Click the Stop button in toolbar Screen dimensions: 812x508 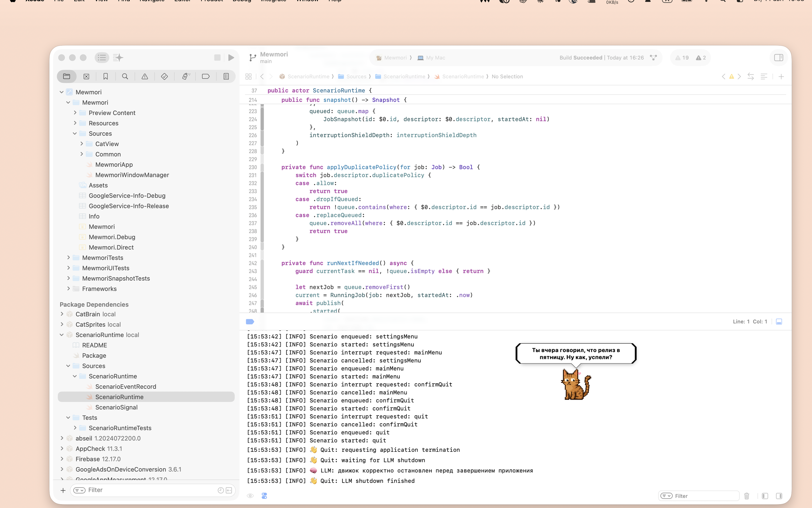[217, 57]
